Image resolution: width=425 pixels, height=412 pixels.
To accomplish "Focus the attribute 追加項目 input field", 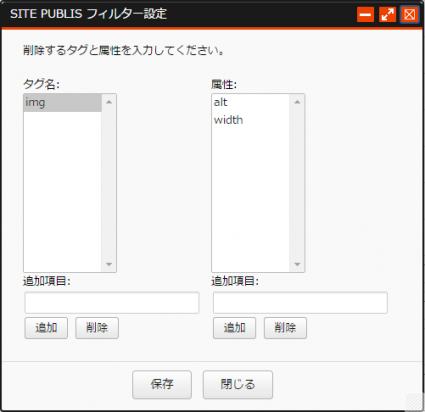I will 300,303.
